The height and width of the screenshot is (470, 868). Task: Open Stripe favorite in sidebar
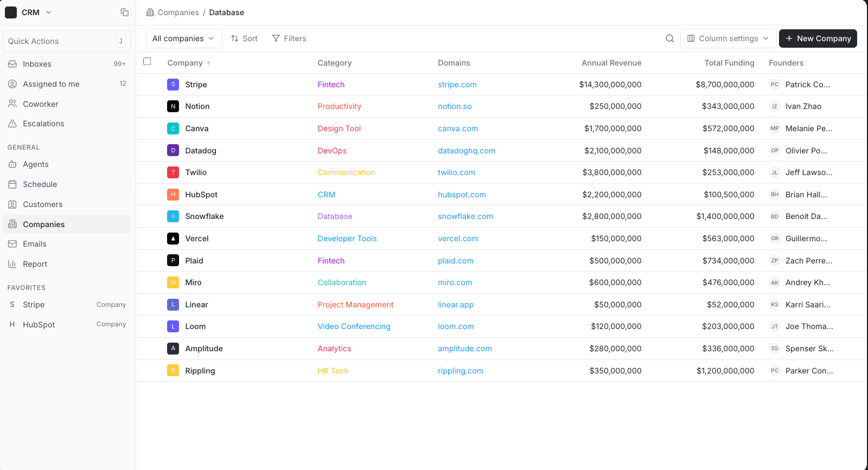tap(67, 305)
